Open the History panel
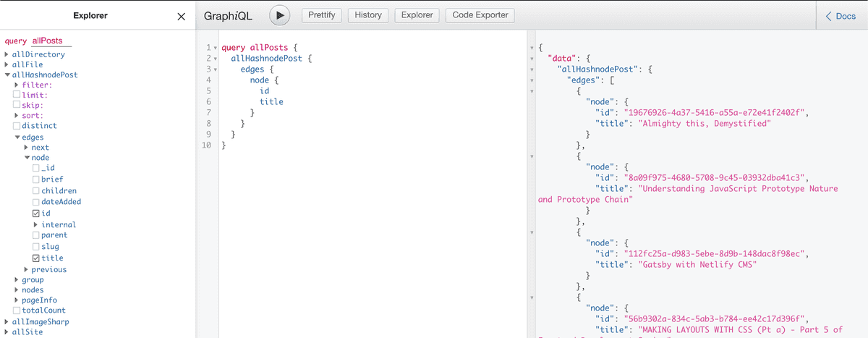This screenshot has width=868, height=338. point(368,15)
